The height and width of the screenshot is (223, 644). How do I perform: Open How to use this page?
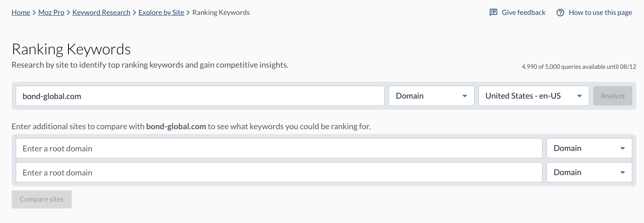pos(600,12)
